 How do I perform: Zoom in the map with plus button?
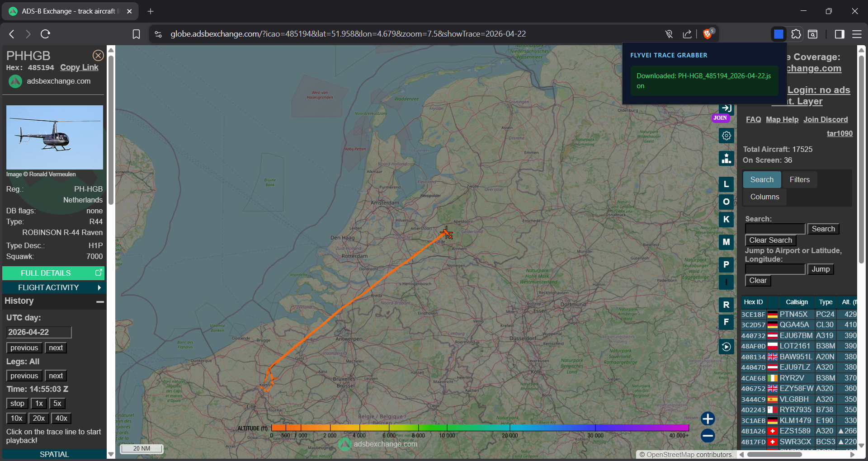[708, 419]
